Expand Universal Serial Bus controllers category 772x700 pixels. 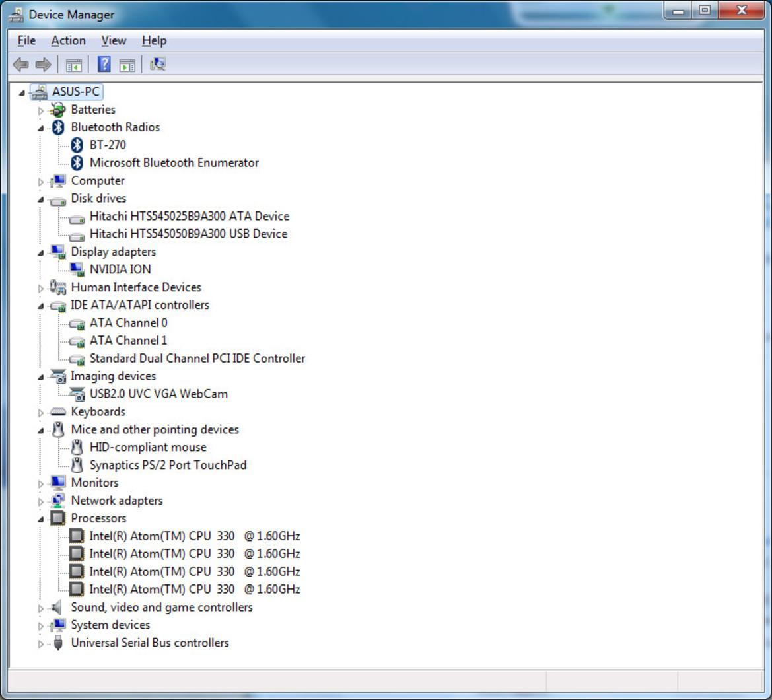pos(41,643)
